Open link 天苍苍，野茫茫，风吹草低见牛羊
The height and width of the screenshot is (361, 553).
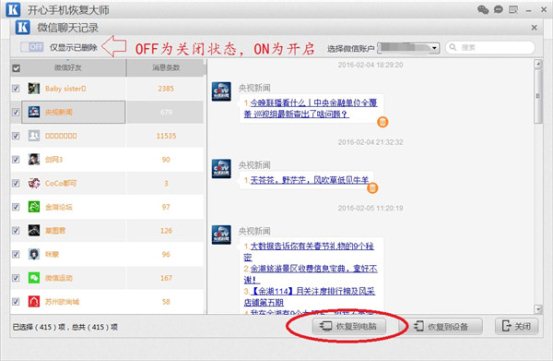pyautogui.click(x=309, y=180)
